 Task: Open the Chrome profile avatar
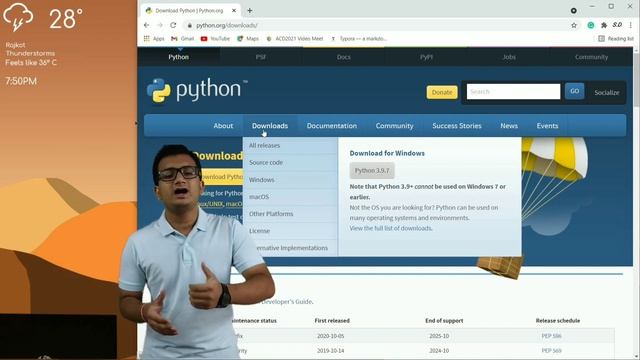pyautogui.click(x=617, y=25)
